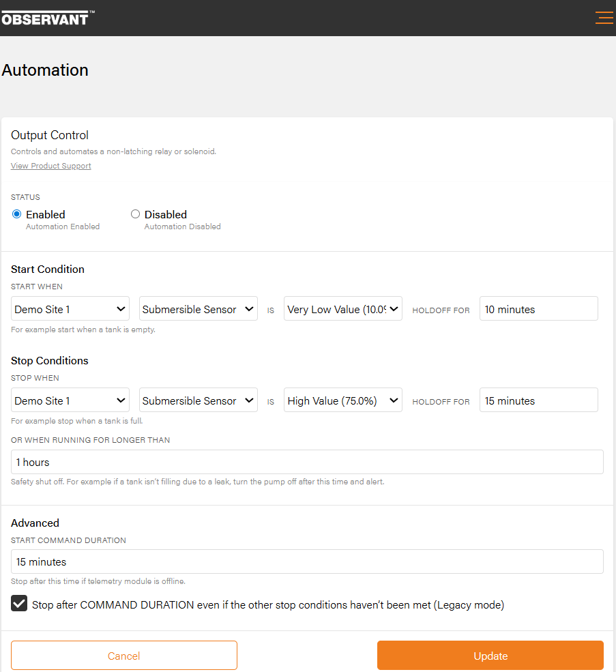616x672 pixels.
Task: Open the Stop Conditions Demo Site 1 dropdown
Action: click(x=70, y=400)
